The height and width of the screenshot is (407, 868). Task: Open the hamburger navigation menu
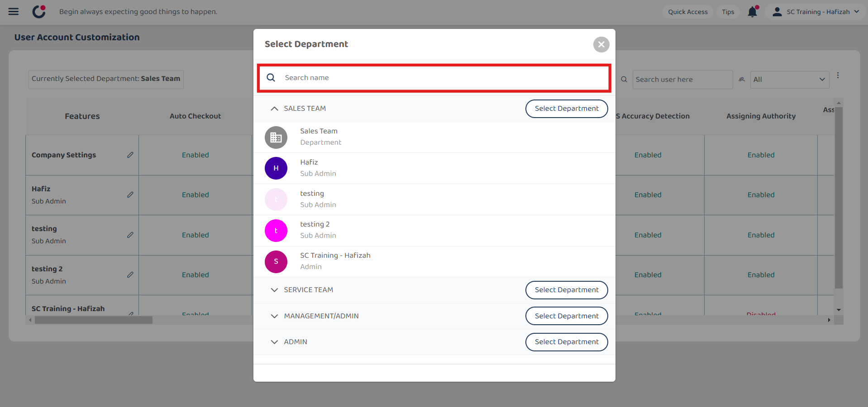pos(14,12)
